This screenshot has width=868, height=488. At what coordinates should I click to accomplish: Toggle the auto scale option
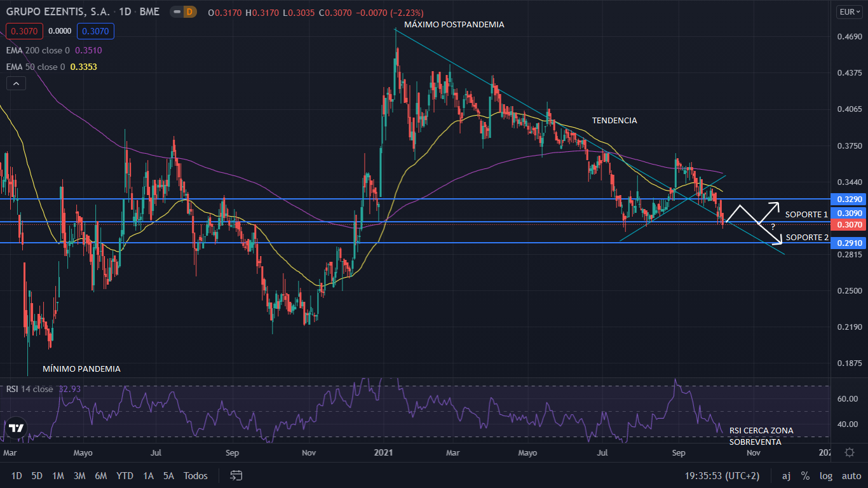coord(851,475)
